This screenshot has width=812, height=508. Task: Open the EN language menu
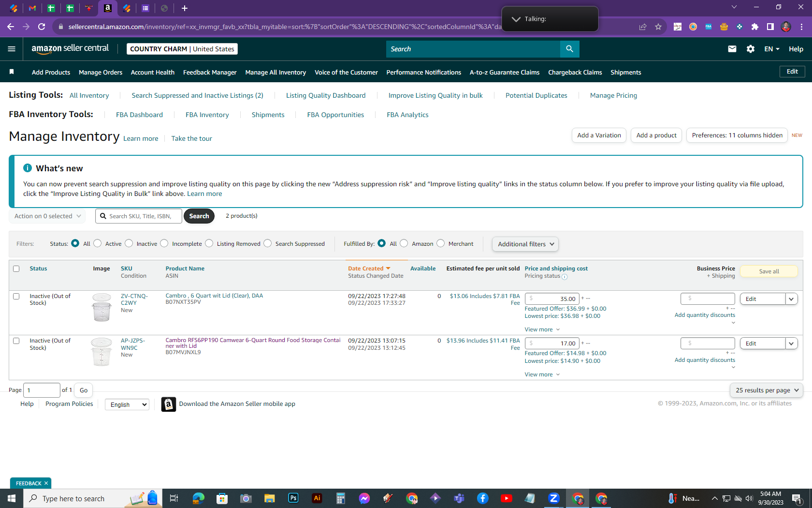point(772,49)
